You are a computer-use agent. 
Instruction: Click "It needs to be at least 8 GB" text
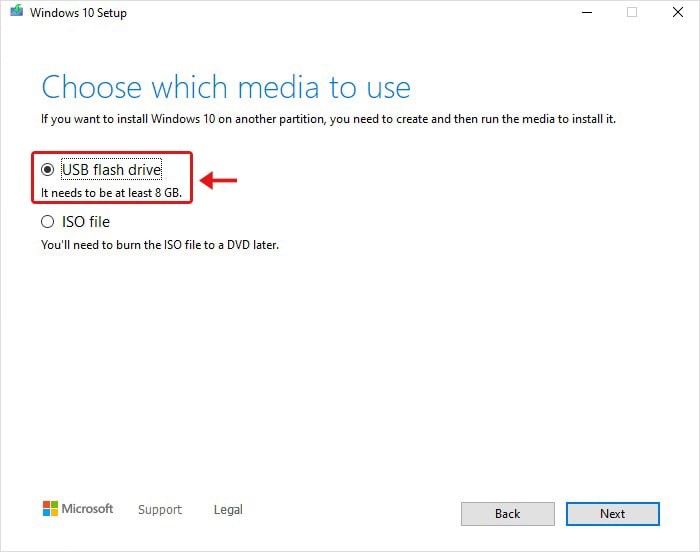(x=111, y=192)
